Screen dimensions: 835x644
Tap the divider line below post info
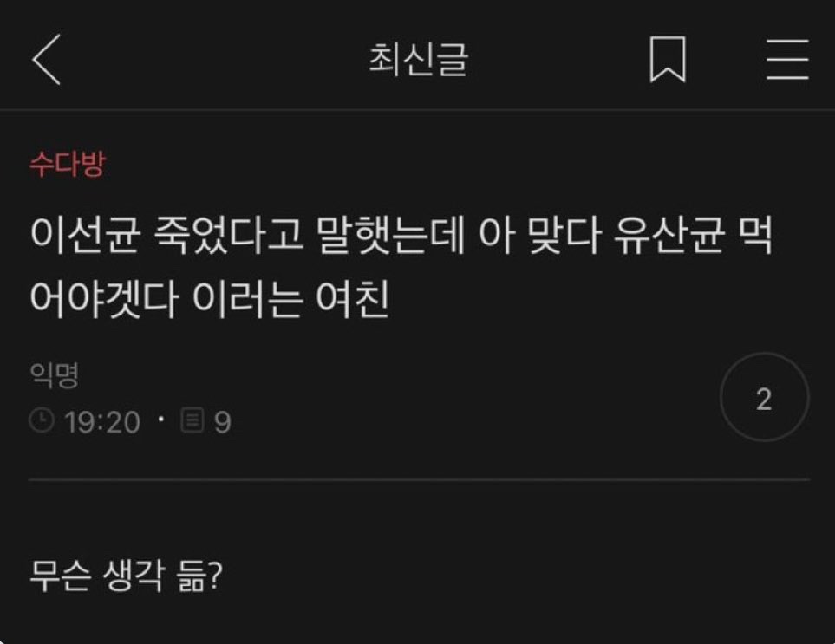(419, 479)
